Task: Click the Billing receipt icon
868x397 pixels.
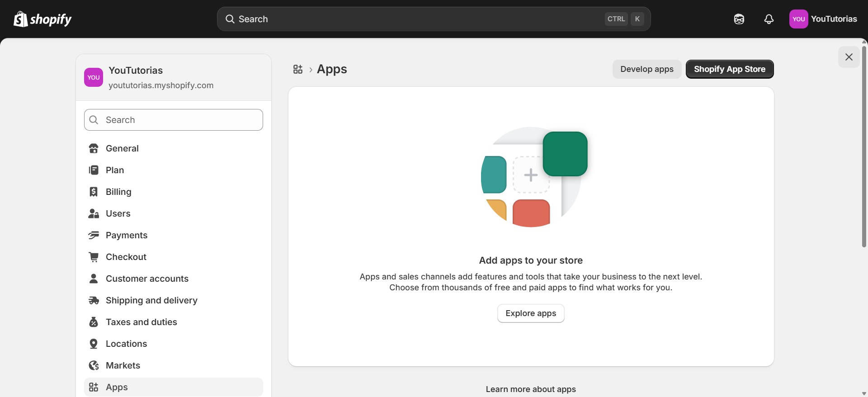Action: click(94, 192)
